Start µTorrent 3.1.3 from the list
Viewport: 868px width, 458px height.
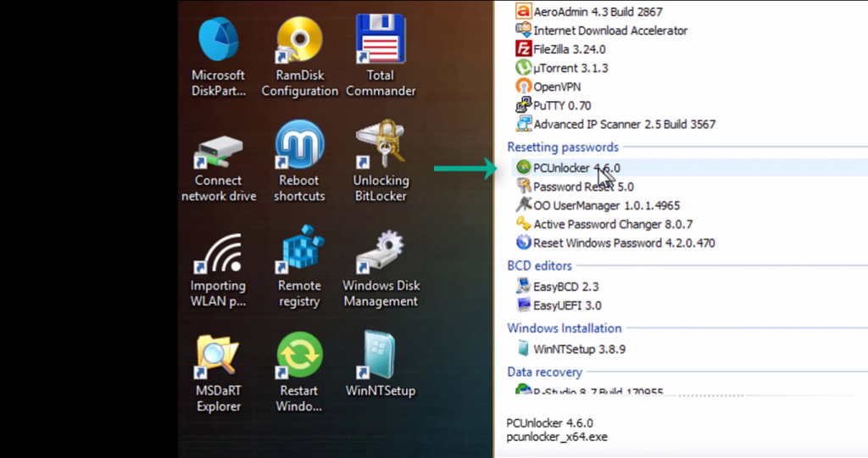[x=570, y=68]
